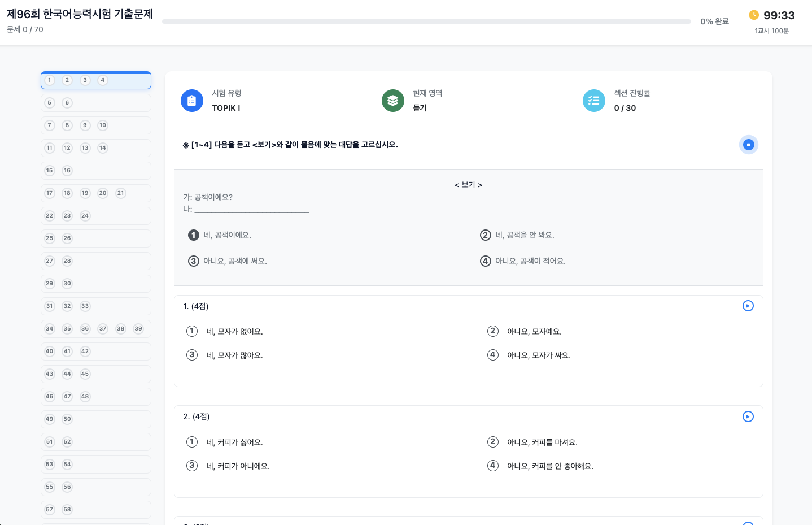The height and width of the screenshot is (525, 812).
Task: Click the exam progress bar at top
Action: (426, 21)
